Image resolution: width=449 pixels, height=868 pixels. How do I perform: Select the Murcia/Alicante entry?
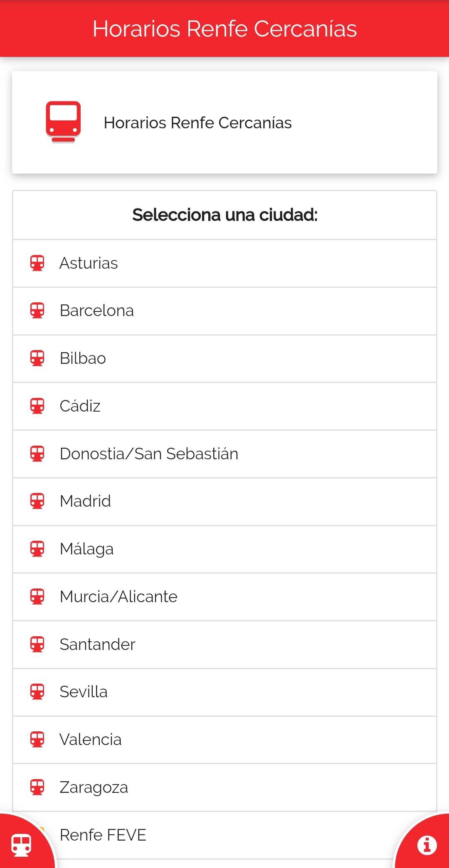click(118, 597)
